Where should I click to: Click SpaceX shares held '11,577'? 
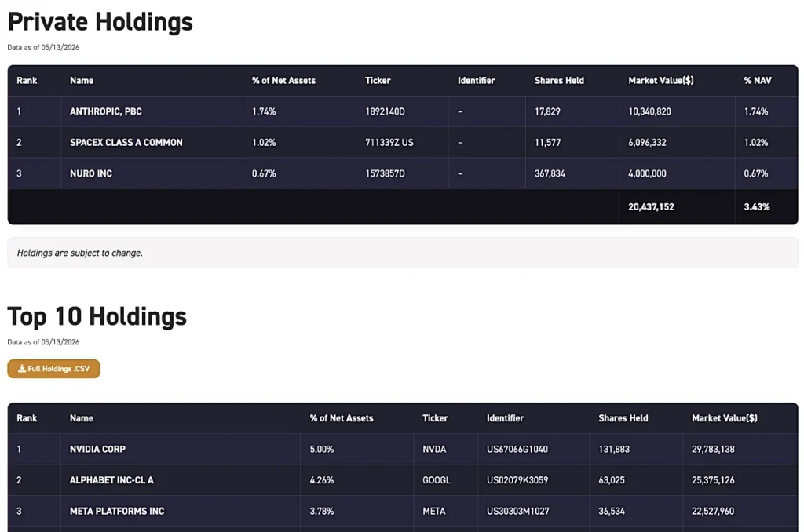pos(547,143)
